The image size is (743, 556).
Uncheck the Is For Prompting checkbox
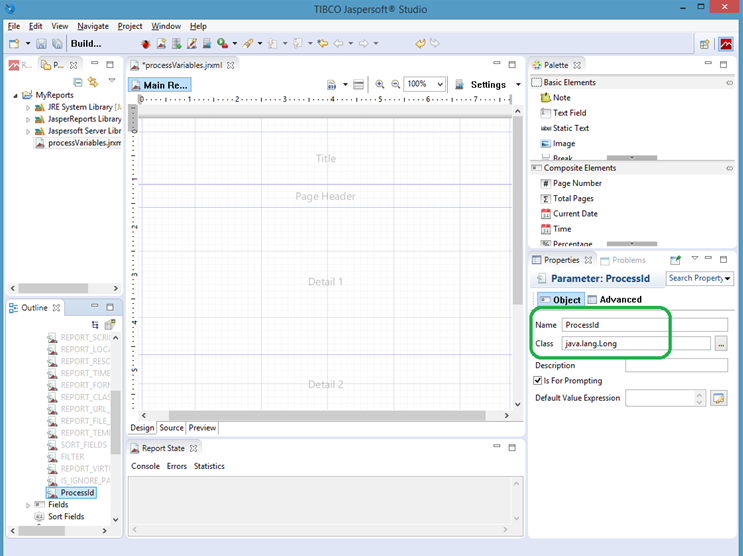pos(539,381)
